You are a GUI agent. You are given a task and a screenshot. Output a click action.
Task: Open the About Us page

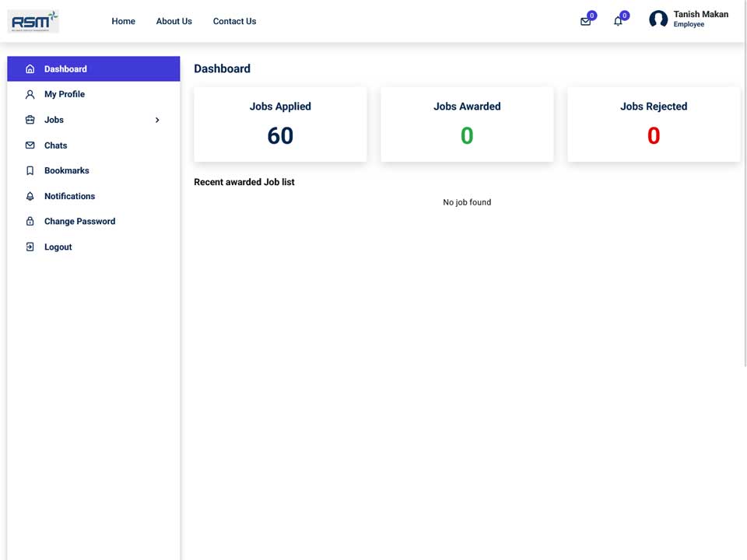174,22
